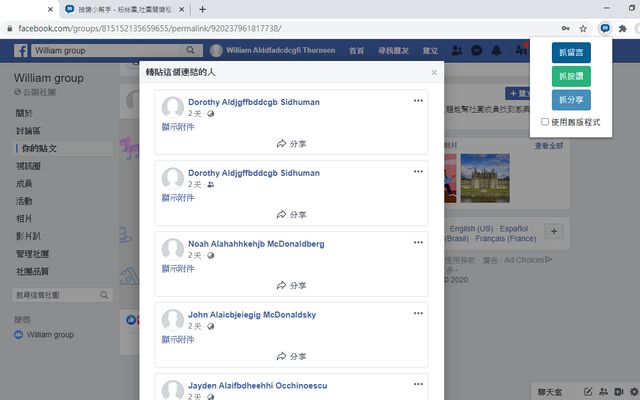Bookmark this page with the star icon
This screenshot has width=640, height=400.
click(x=583, y=29)
